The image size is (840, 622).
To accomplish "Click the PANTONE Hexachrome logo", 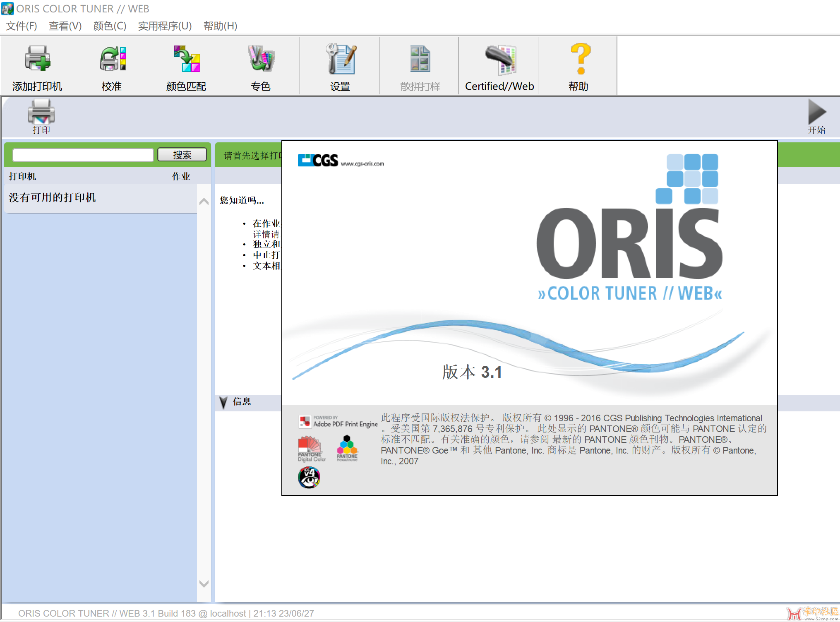I will pos(347,448).
